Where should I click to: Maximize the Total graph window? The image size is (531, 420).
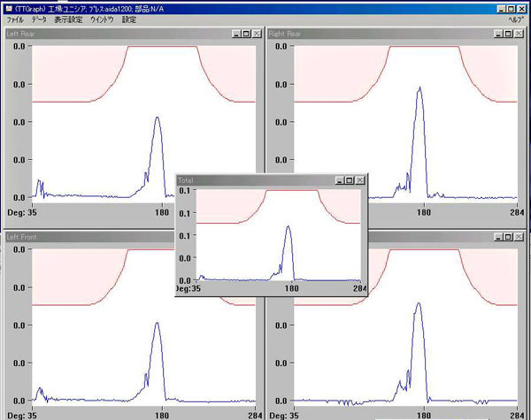pyautogui.click(x=350, y=179)
